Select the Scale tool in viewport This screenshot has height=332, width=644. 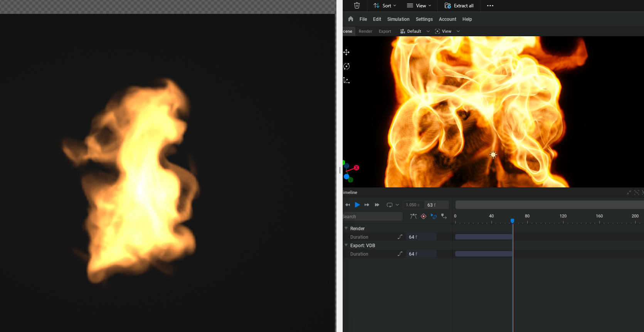tap(346, 80)
